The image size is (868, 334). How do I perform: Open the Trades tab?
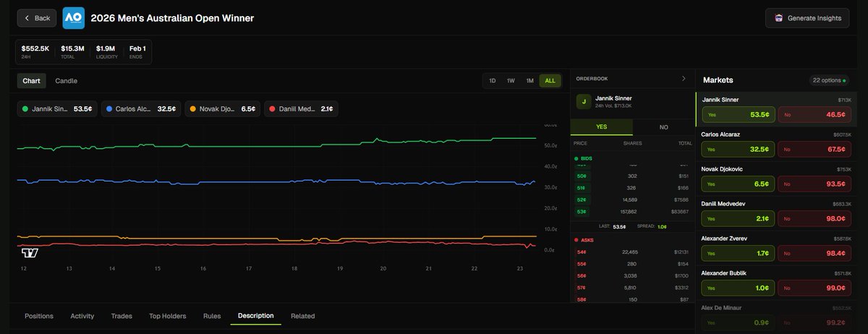click(x=122, y=316)
